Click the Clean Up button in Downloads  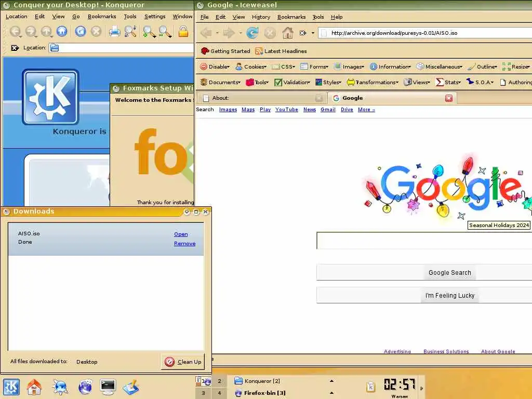(183, 362)
